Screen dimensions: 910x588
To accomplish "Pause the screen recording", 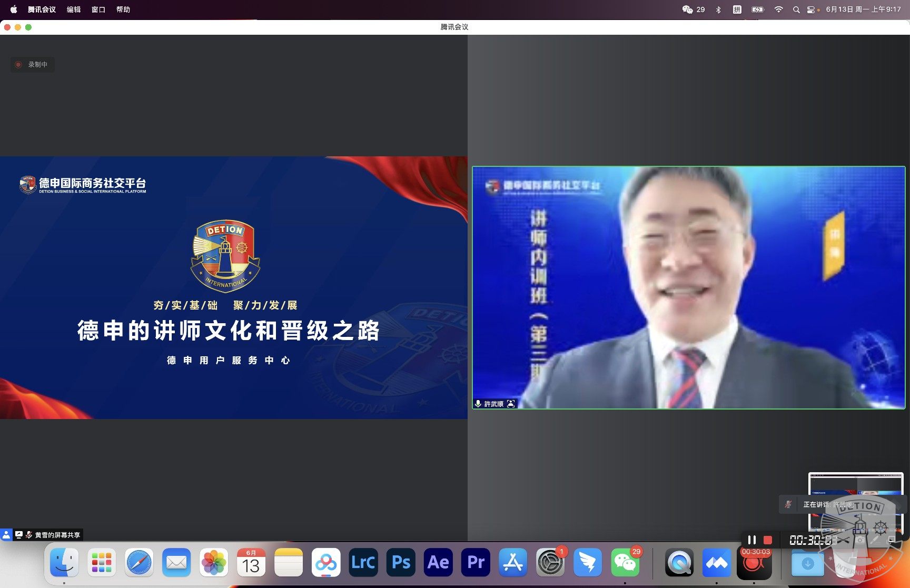I will [x=752, y=540].
